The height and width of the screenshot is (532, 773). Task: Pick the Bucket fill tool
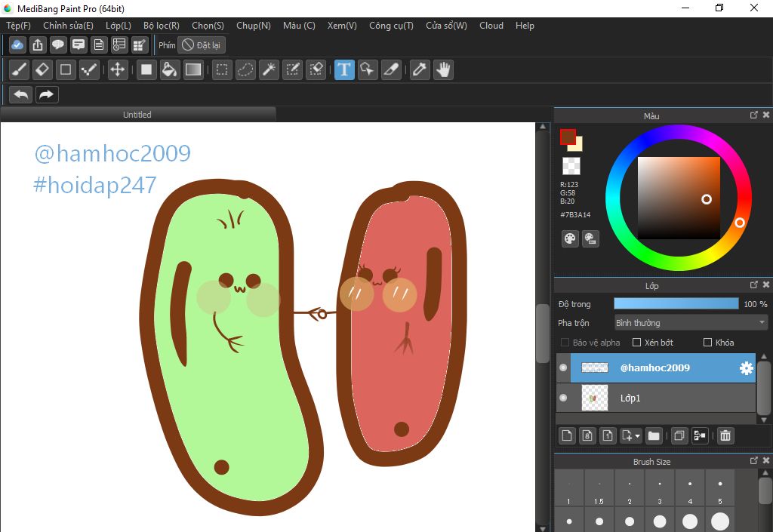[x=170, y=70]
